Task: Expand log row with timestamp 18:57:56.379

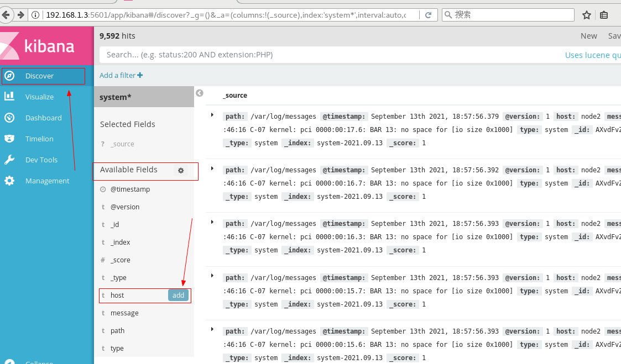Action: (212, 115)
